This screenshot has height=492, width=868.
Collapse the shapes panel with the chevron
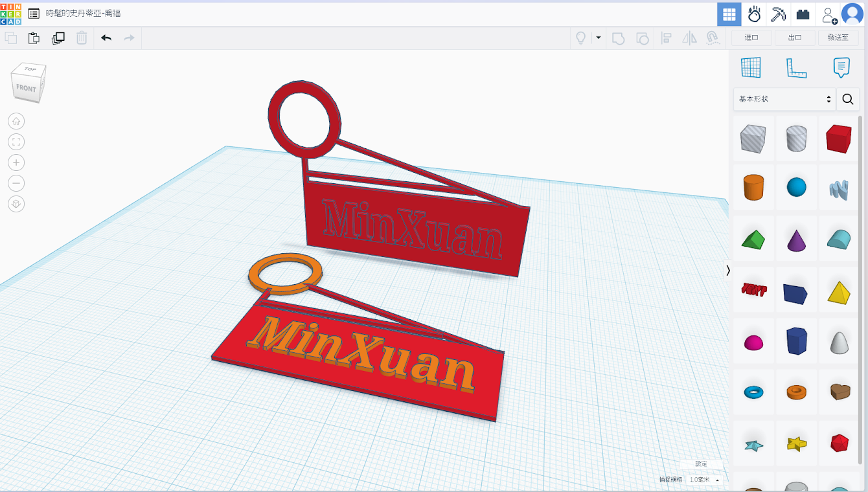[728, 271]
